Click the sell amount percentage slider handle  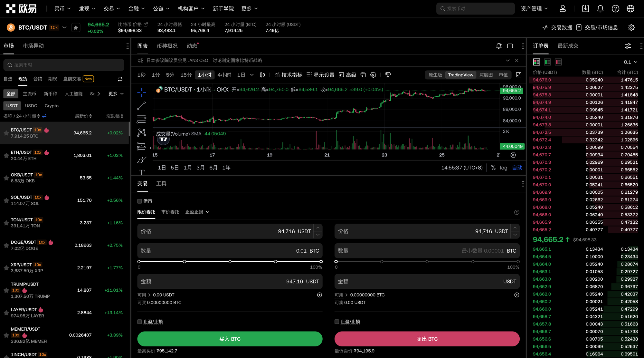336,262
